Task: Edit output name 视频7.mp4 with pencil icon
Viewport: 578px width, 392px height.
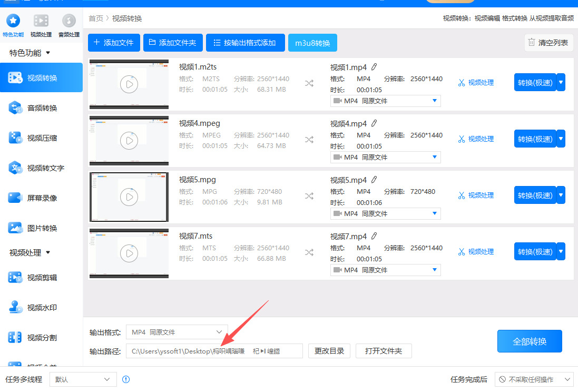Action: 374,236
